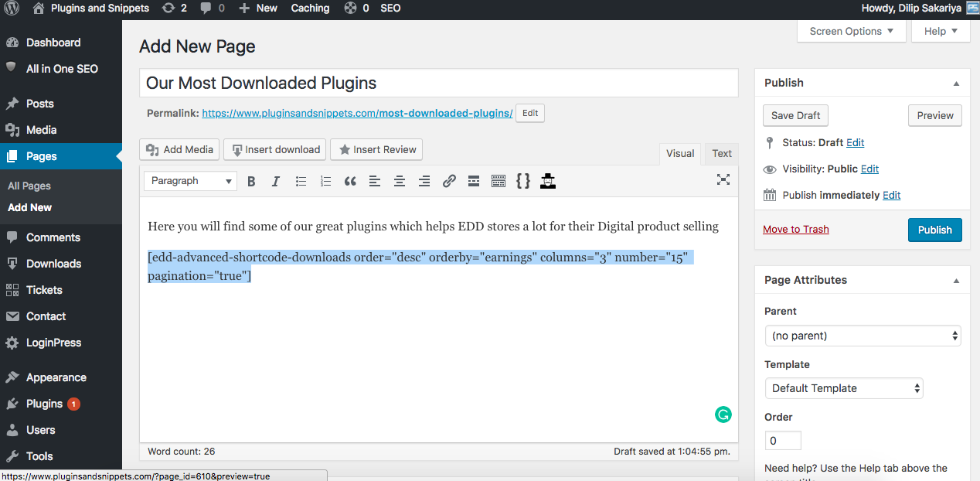Open the New content menu in the admin bar
Image resolution: width=980 pixels, height=481 pixels.
tap(258, 9)
